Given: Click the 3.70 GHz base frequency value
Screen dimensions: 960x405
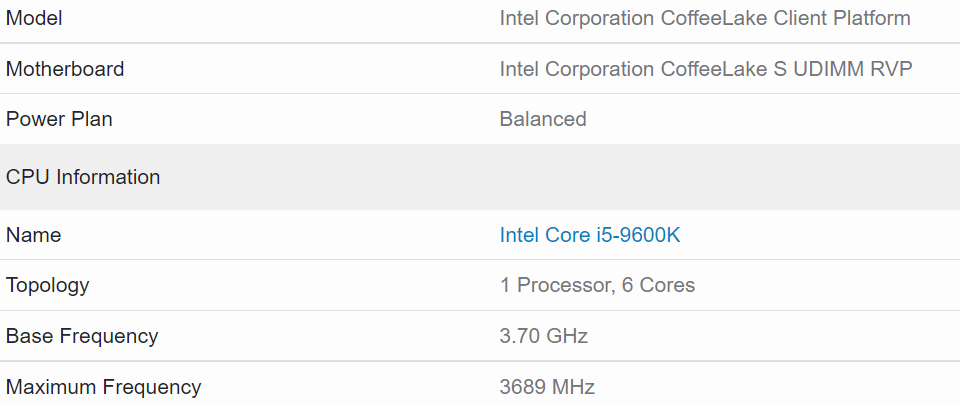Looking at the screenshot, I should [x=543, y=336].
